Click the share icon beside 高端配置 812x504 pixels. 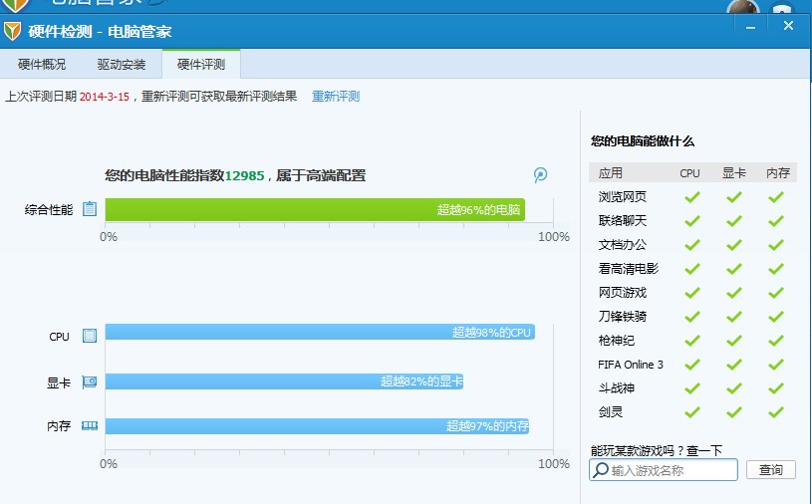tap(540, 175)
